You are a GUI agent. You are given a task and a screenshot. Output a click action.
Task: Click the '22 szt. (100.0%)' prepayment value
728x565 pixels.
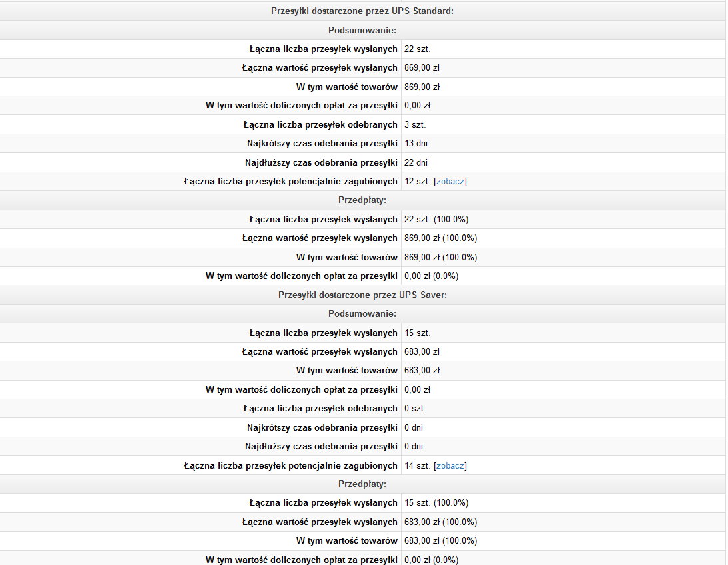coord(441,219)
